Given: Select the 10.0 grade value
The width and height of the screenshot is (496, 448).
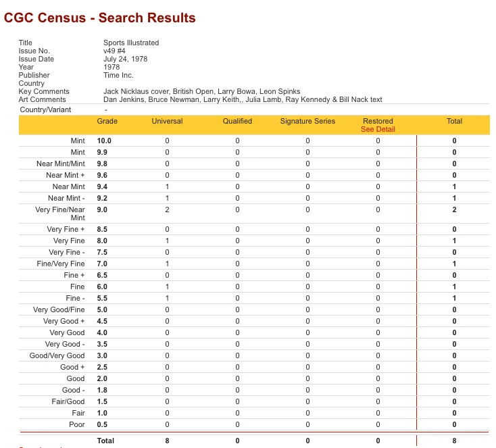Looking at the screenshot, I should click(x=104, y=141).
